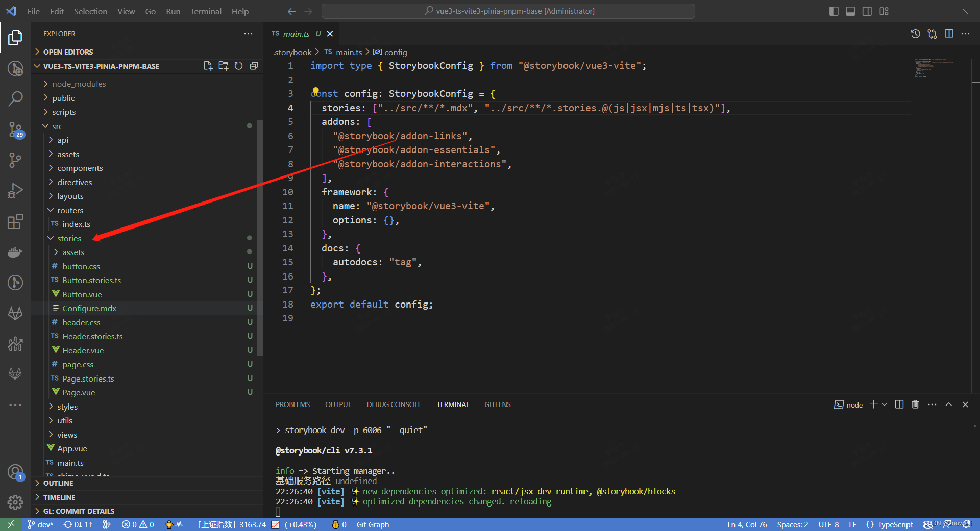Image resolution: width=980 pixels, height=531 pixels.
Task: Open file history timeline icon in editor toolbar
Action: (x=916, y=34)
